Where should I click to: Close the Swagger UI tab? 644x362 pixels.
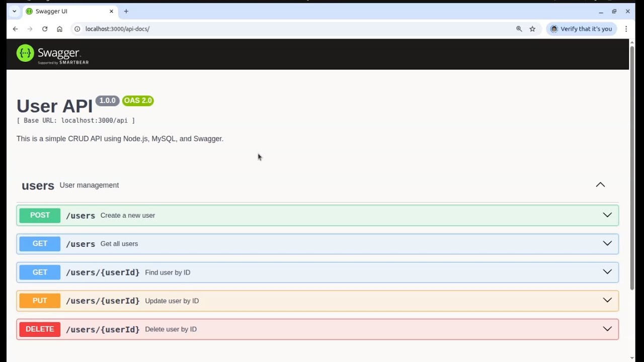(x=111, y=11)
